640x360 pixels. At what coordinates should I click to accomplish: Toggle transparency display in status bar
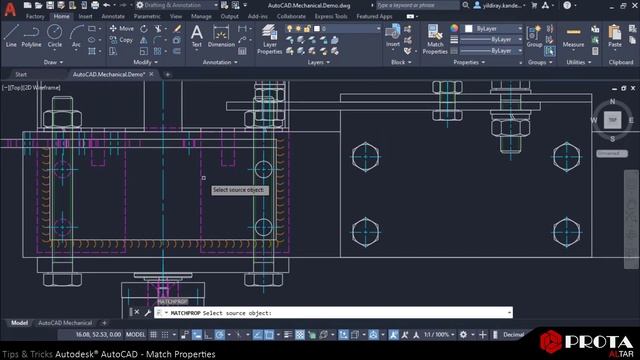[300, 335]
